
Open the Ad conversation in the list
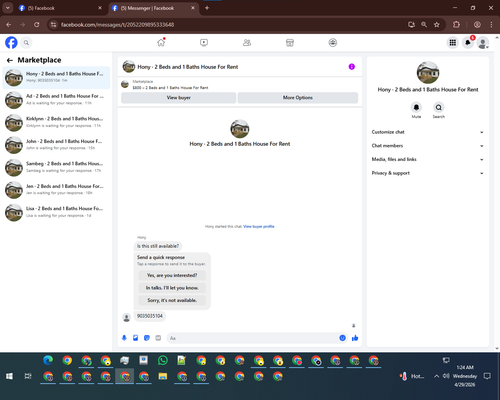[56, 100]
